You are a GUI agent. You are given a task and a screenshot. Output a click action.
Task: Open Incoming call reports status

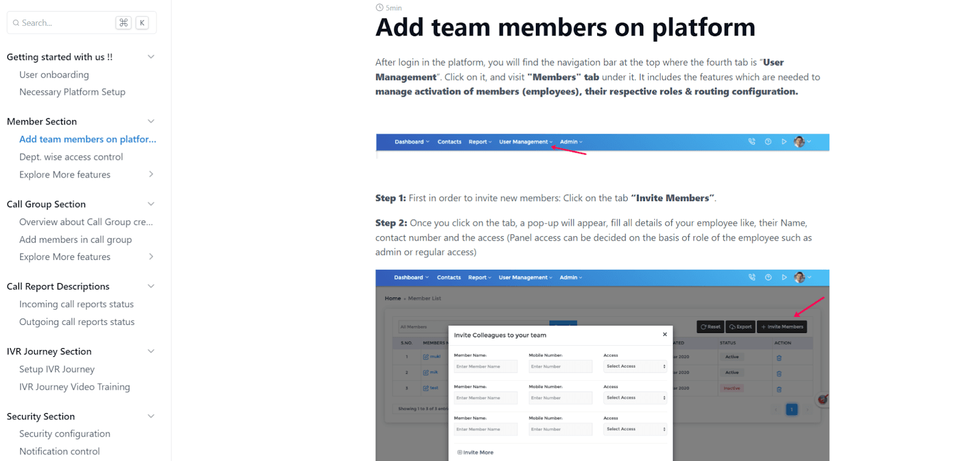77,304
